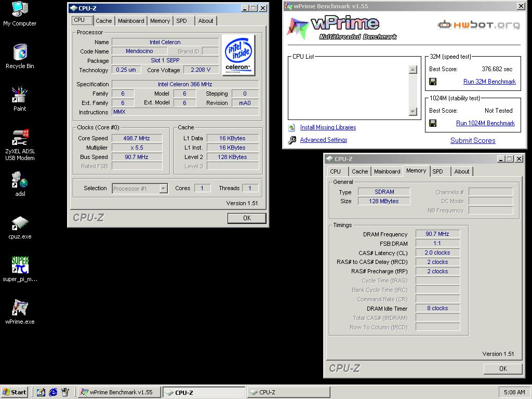532x399 pixels.
Task: Run the 32M Benchmark
Action: click(489, 82)
